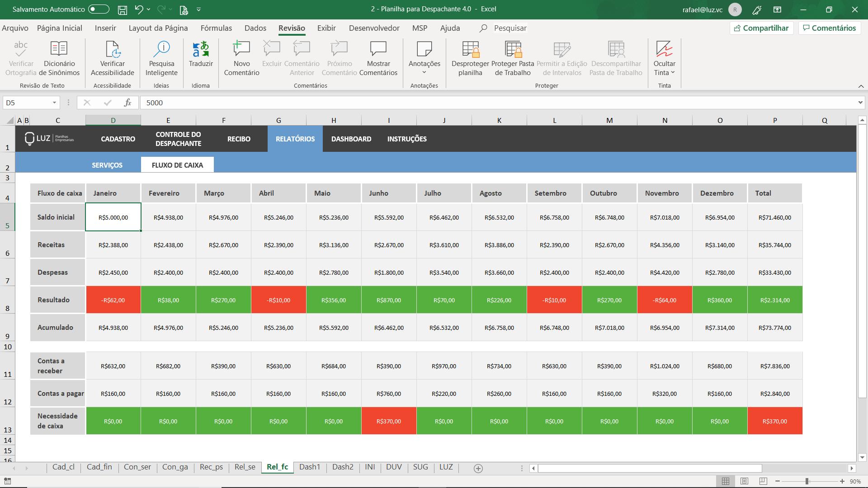This screenshot has height=488, width=868.
Task: Run Verificar Acessibilidade checker
Action: pyautogui.click(x=113, y=59)
